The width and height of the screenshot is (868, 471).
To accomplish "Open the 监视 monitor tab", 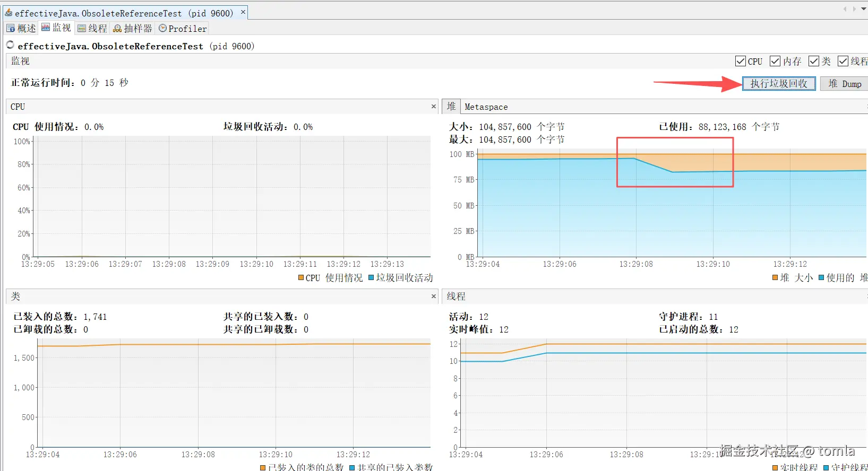I will 56,28.
